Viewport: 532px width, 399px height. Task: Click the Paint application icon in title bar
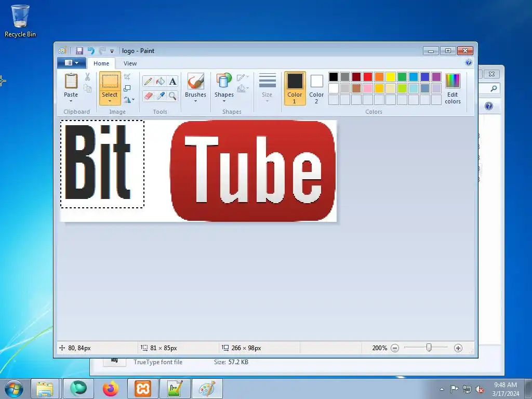tap(62, 51)
